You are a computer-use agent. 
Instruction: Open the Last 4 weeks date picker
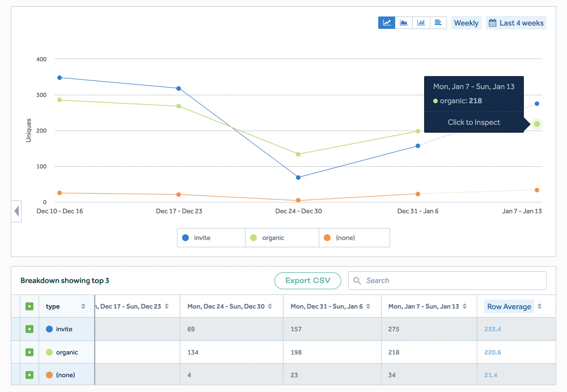(516, 22)
